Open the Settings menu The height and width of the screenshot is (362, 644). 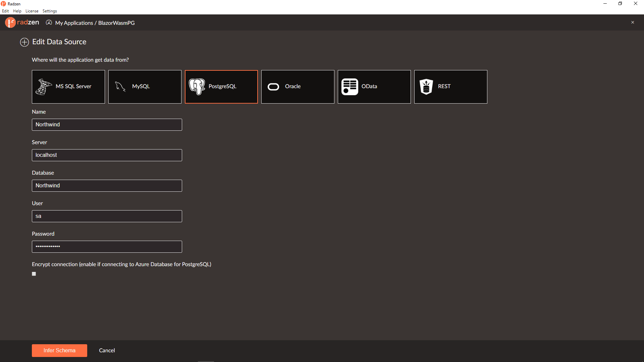coord(50,11)
